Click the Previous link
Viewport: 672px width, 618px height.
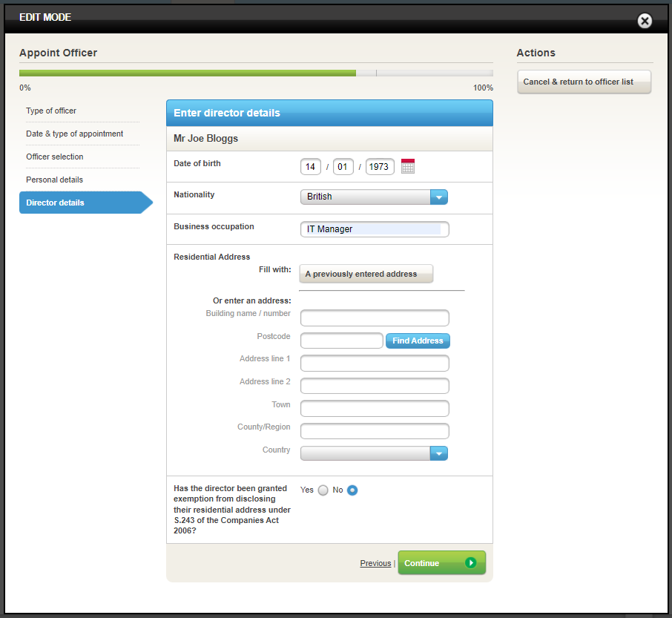pos(375,563)
